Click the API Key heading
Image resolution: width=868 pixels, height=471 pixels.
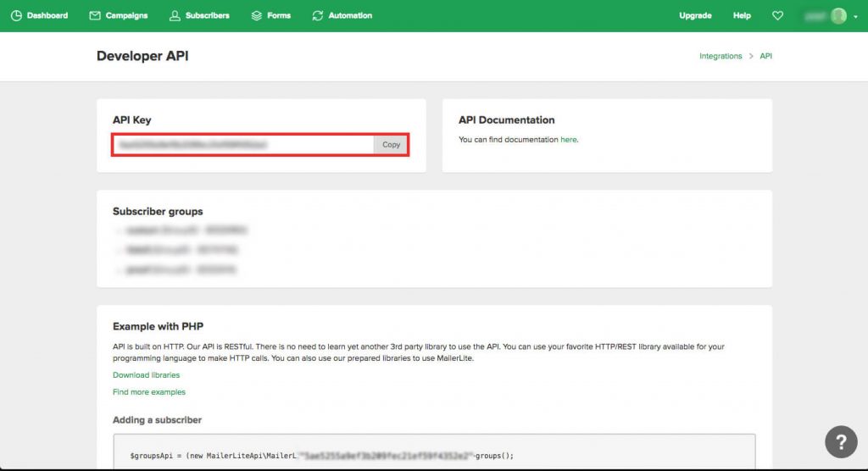tap(131, 120)
